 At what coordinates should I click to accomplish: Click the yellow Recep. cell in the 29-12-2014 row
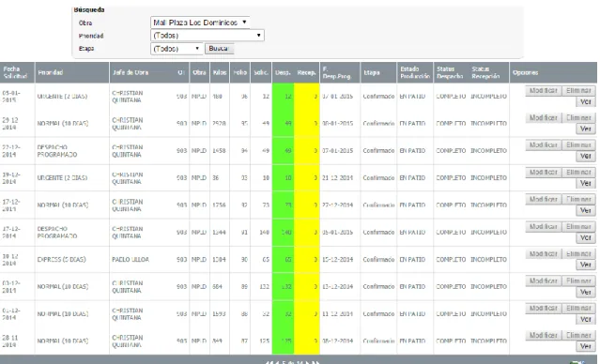(x=306, y=124)
